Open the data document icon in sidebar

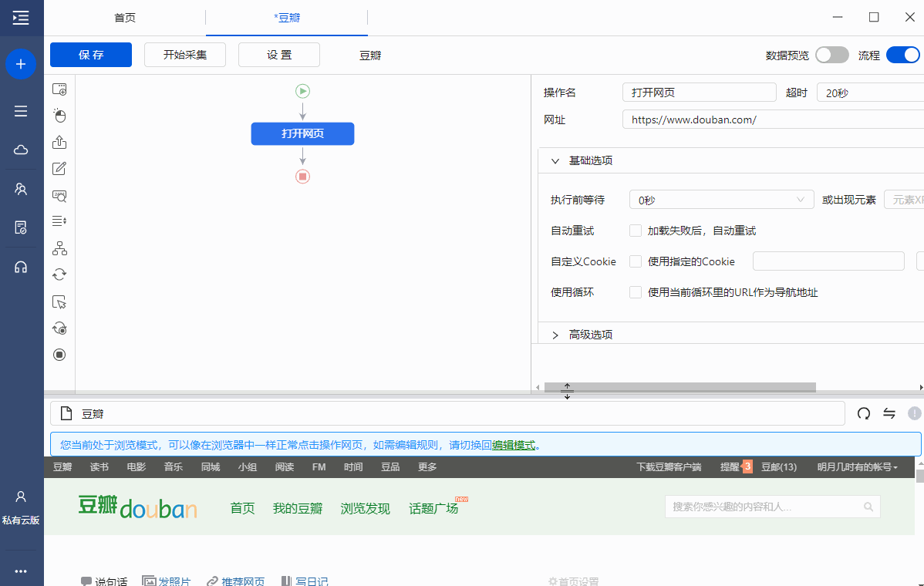(21, 227)
